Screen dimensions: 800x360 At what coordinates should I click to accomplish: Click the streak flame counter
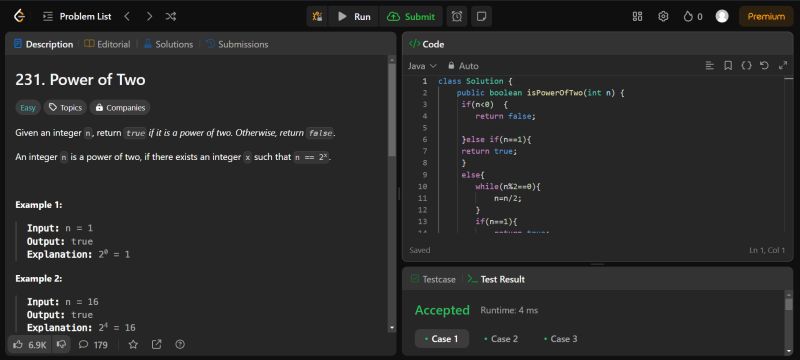693,16
